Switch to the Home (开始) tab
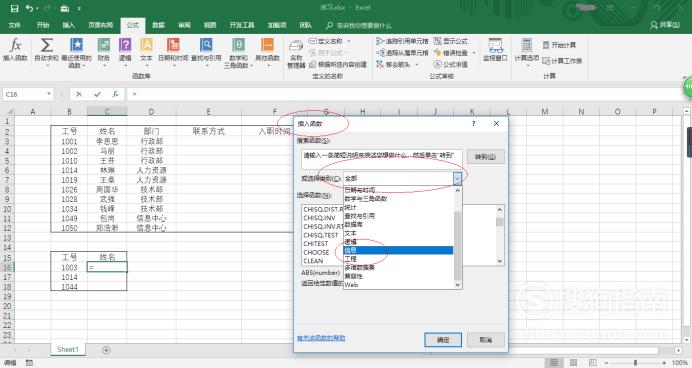Image resolution: width=692 pixels, height=368 pixels. (x=43, y=25)
